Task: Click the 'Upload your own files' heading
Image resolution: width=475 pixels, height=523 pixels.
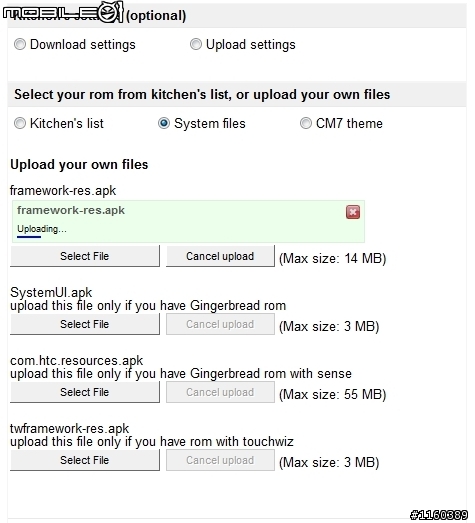Action: pos(79,164)
